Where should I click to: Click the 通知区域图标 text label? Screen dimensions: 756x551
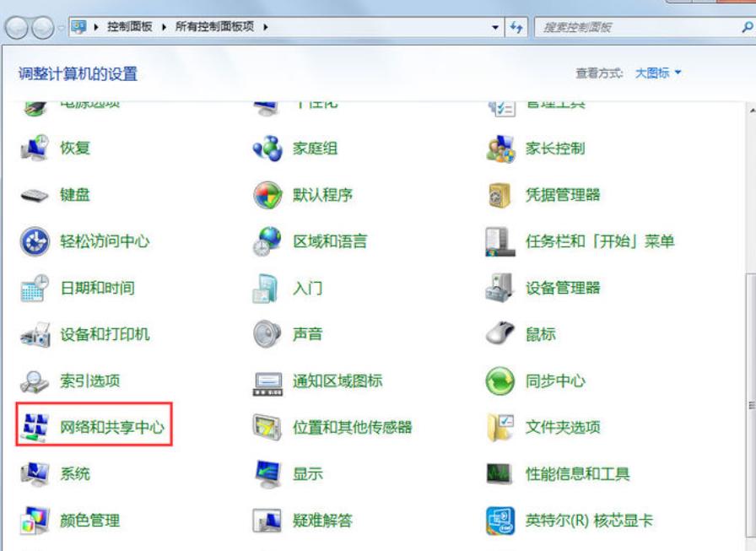pyautogui.click(x=337, y=381)
